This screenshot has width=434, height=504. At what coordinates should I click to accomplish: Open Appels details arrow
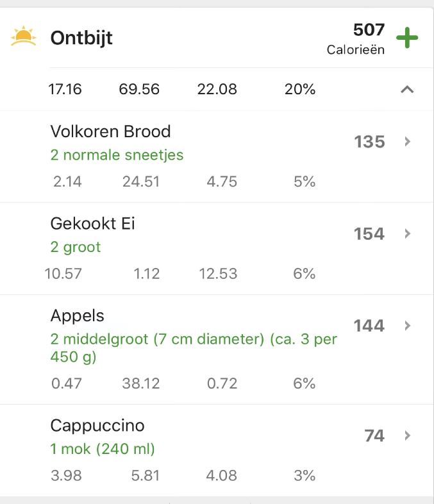click(x=407, y=326)
